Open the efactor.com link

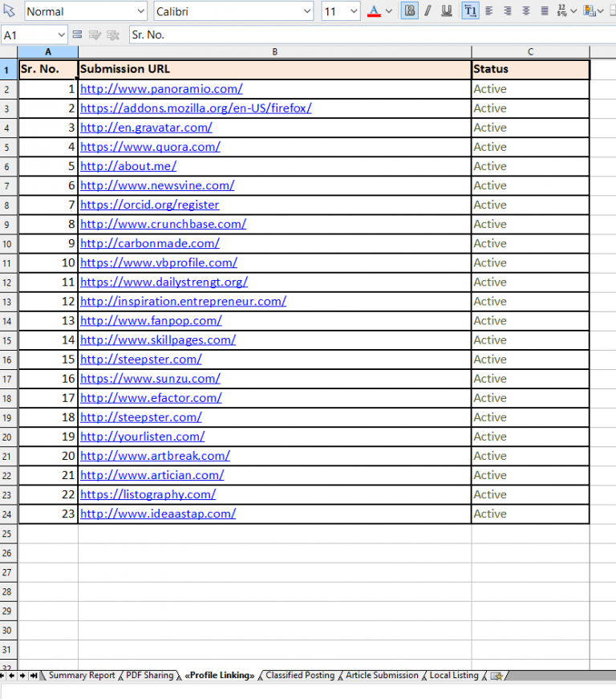pyautogui.click(x=151, y=398)
